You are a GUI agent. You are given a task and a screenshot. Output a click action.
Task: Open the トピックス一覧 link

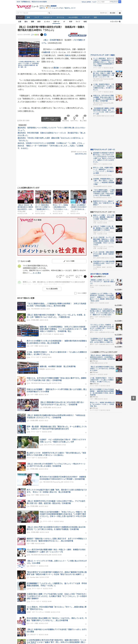(115, 21)
